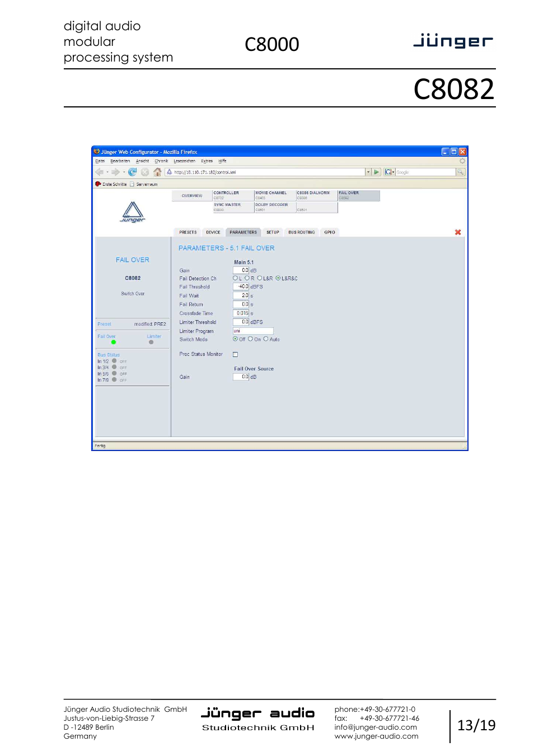
Task: Set Switch Mode to On
Action: pos(250,339)
